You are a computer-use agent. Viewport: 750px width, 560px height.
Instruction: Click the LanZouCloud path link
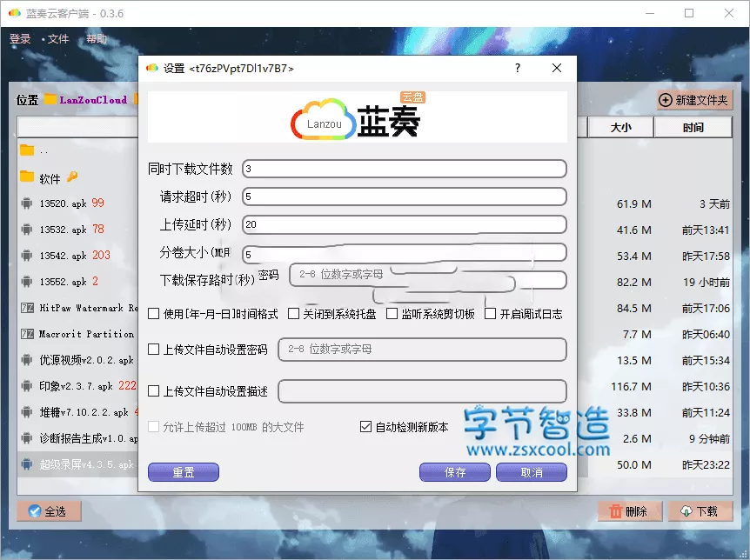point(93,99)
